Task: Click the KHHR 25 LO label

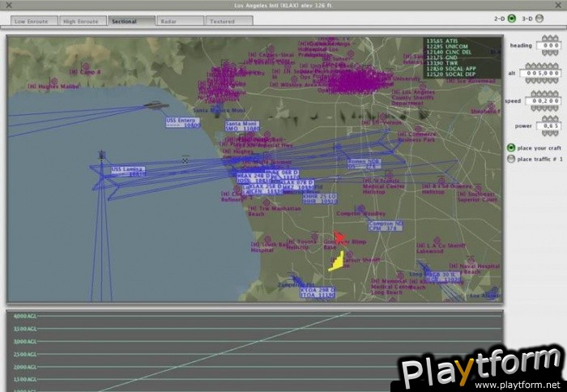Action: 320,198
